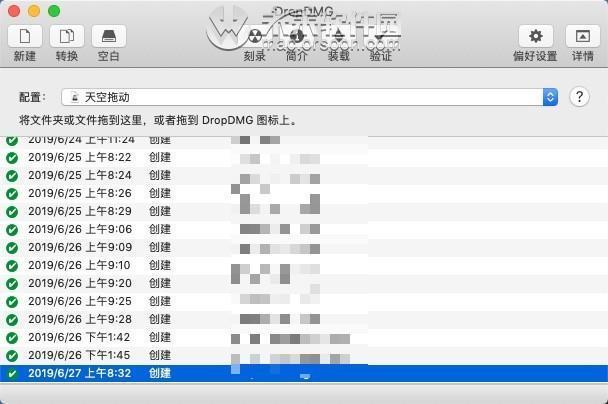Select log row 2019/6/25 上午8:22
The height and width of the screenshot is (404, 608).
304,157
